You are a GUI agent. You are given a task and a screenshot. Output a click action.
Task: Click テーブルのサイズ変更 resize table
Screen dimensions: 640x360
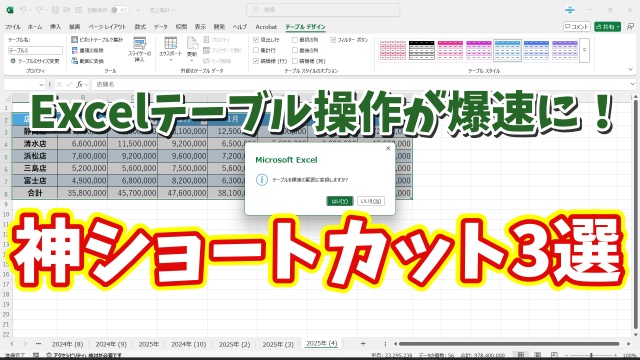coord(35,61)
